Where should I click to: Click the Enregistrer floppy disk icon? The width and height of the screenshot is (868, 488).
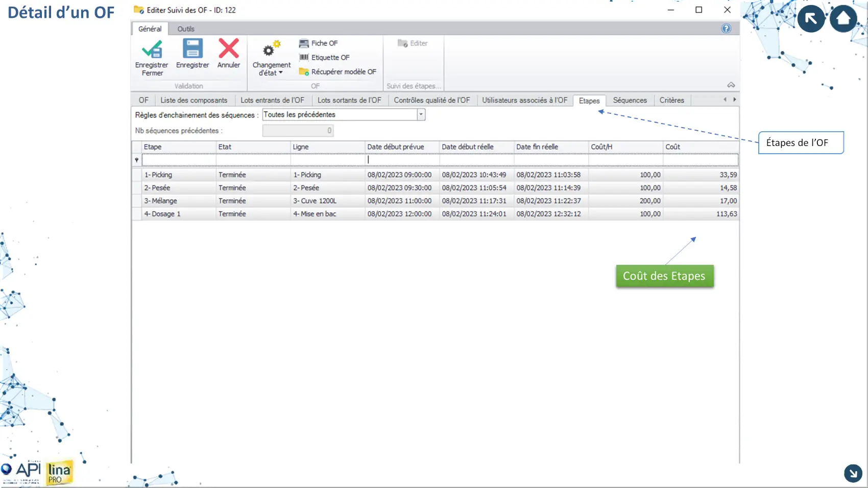(192, 49)
